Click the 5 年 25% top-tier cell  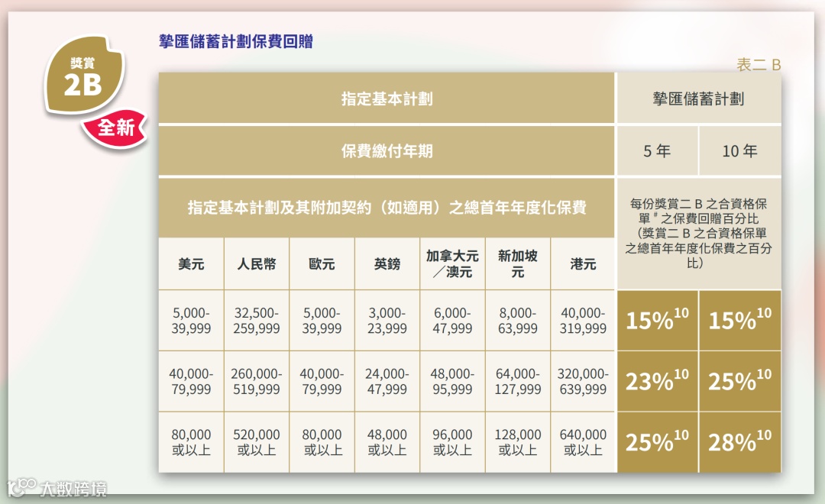657,442
